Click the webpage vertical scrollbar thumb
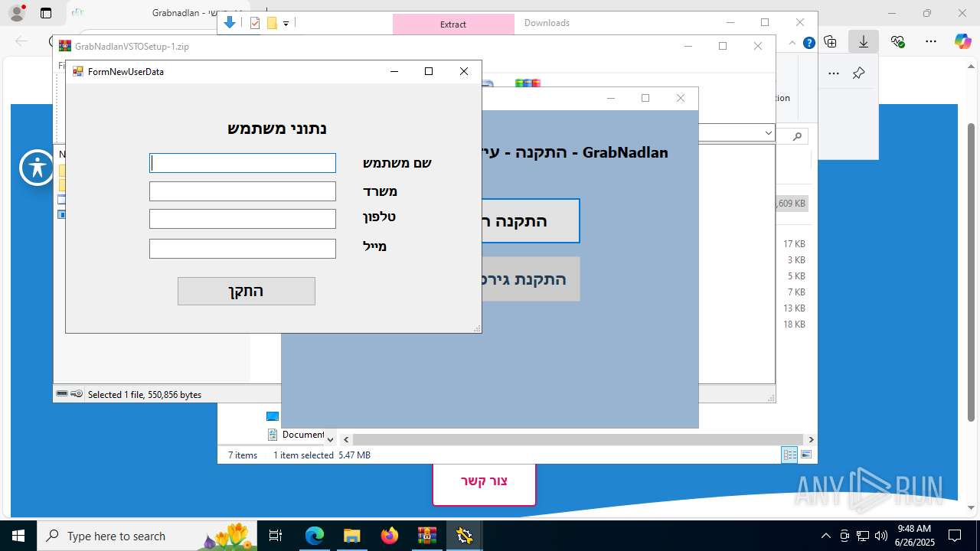Screen dimensions: 980x551 971,272
